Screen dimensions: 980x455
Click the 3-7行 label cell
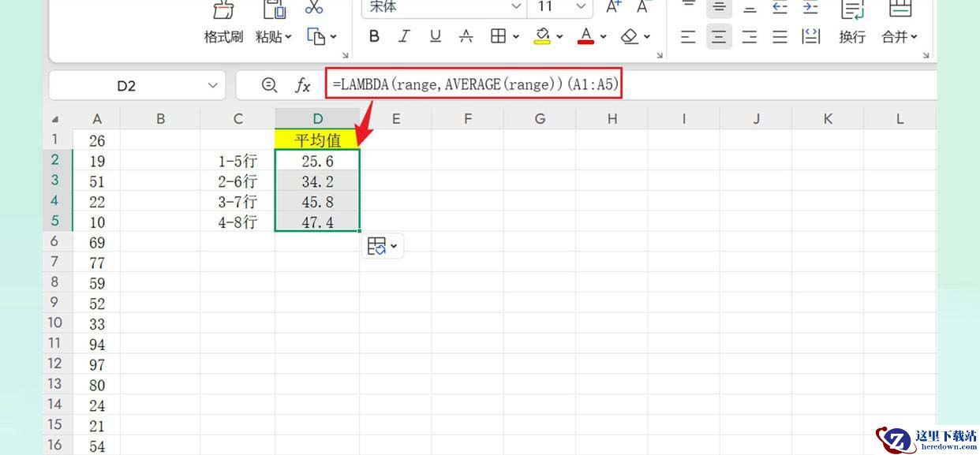238,202
